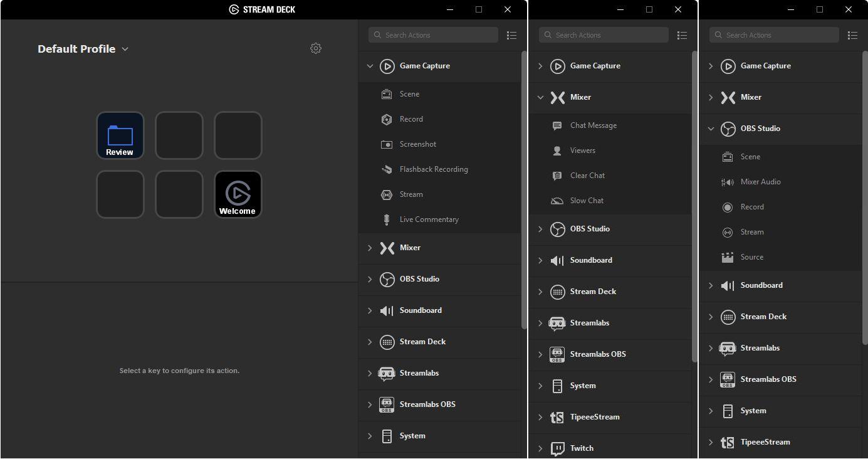Pick the Viewers action icon
This screenshot has height=459, width=868.
tap(557, 150)
